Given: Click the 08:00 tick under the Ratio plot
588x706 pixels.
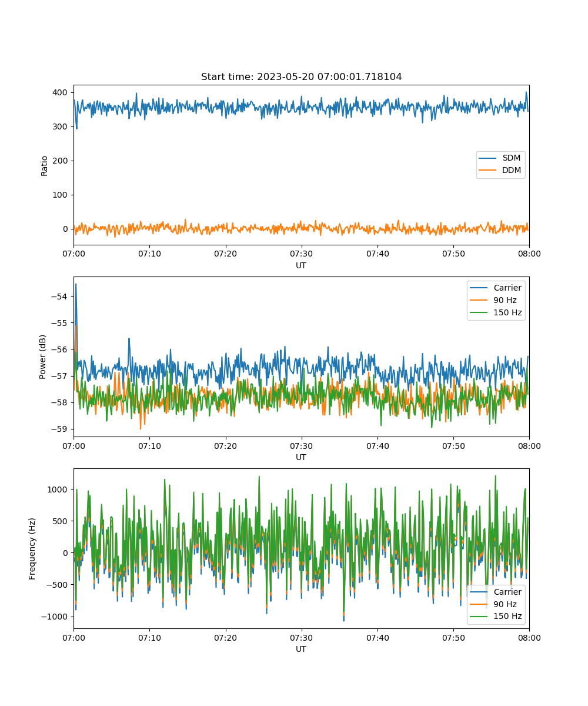Looking at the screenshot, I should point(529,254).
